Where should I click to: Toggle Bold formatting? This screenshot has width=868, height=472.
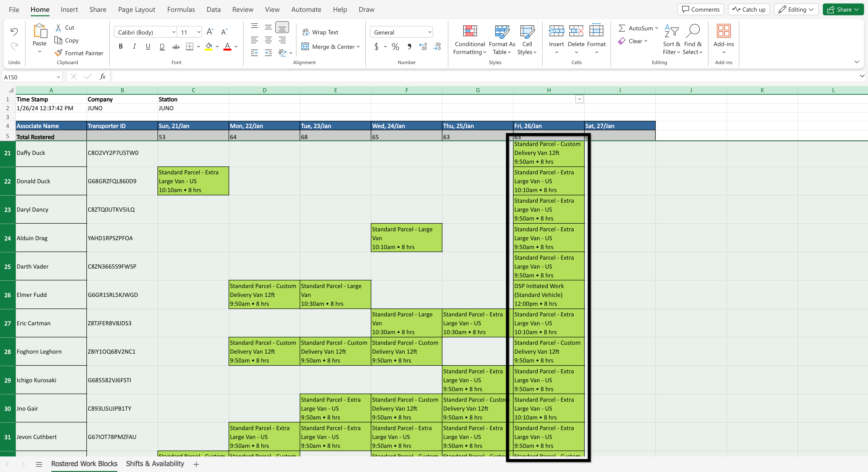click(x=121, y=46)
